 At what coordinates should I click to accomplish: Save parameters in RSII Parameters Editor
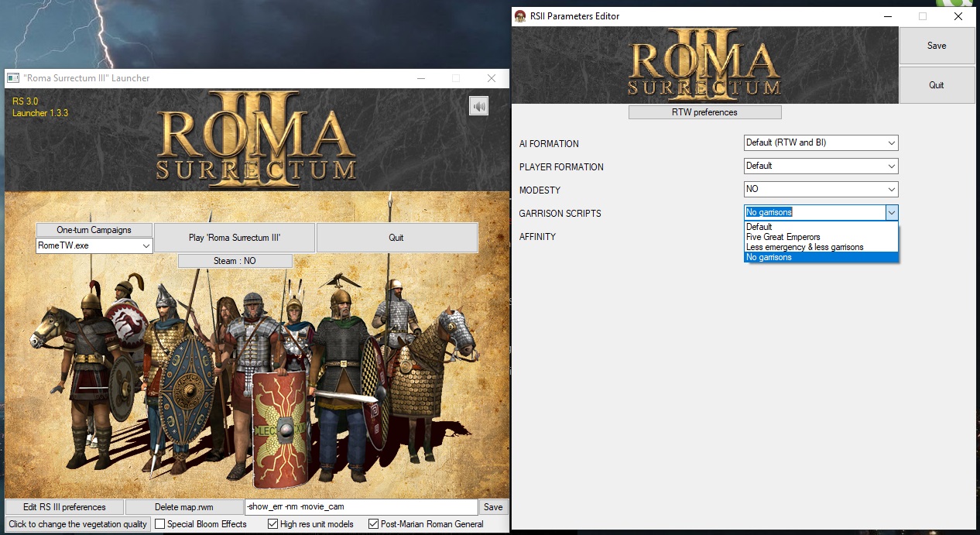point(937,46)
